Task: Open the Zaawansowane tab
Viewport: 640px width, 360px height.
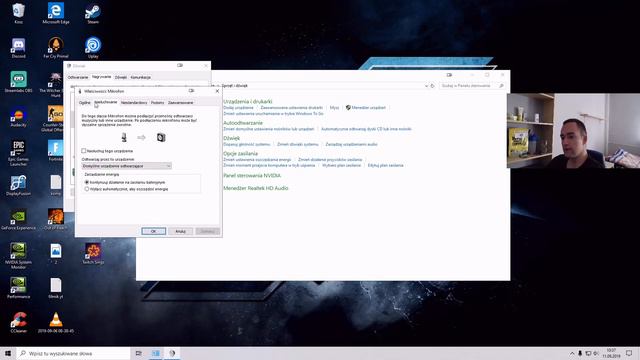Action: pos(180,103)
